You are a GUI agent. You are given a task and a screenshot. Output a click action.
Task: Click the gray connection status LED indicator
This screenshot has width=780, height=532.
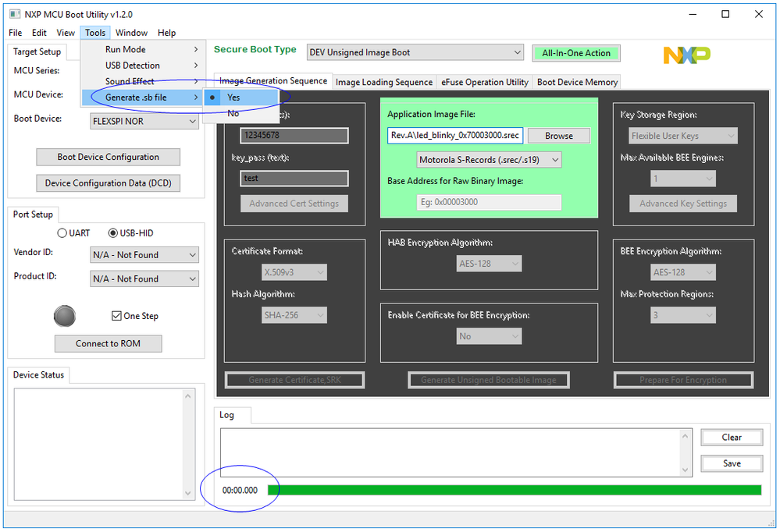click(65, 316)
